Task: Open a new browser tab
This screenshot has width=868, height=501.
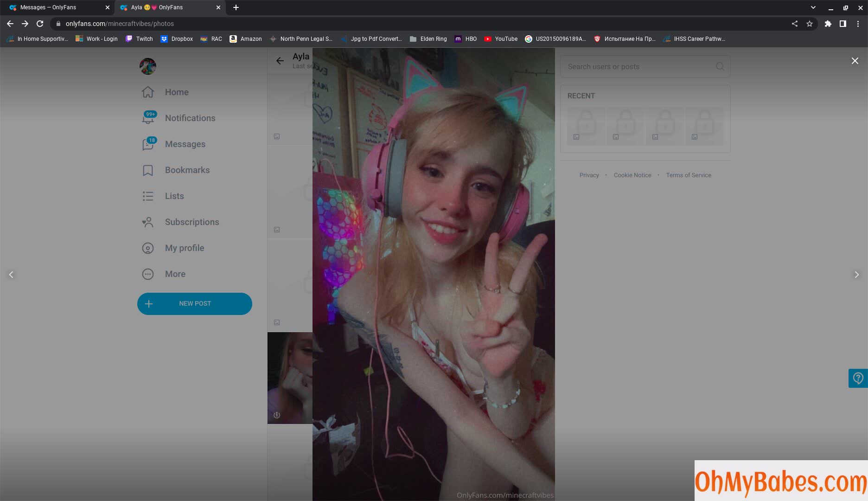Action: pyautogui.click(x=236, y=7)
